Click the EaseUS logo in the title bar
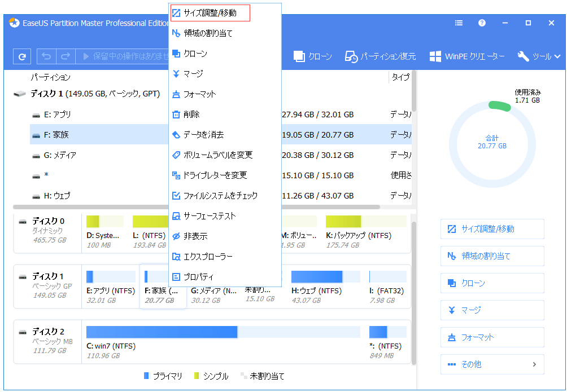Viewport: 567px width, 392px height. click(14, 23)
